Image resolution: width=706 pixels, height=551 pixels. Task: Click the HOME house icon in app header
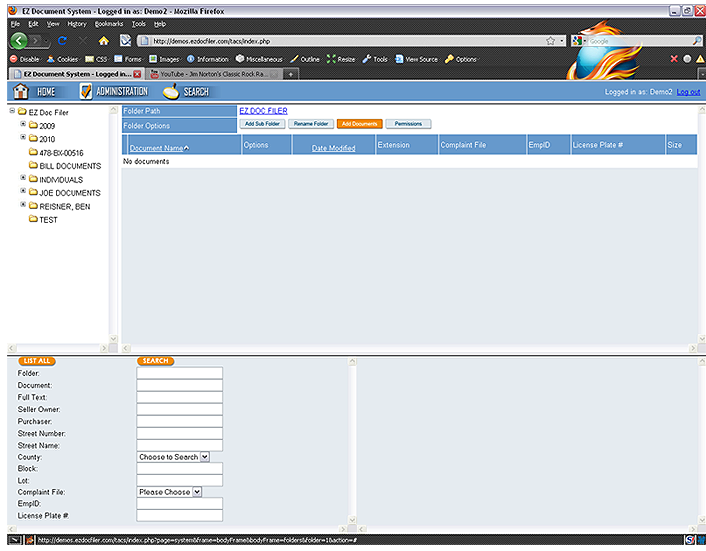coord(21,91)
